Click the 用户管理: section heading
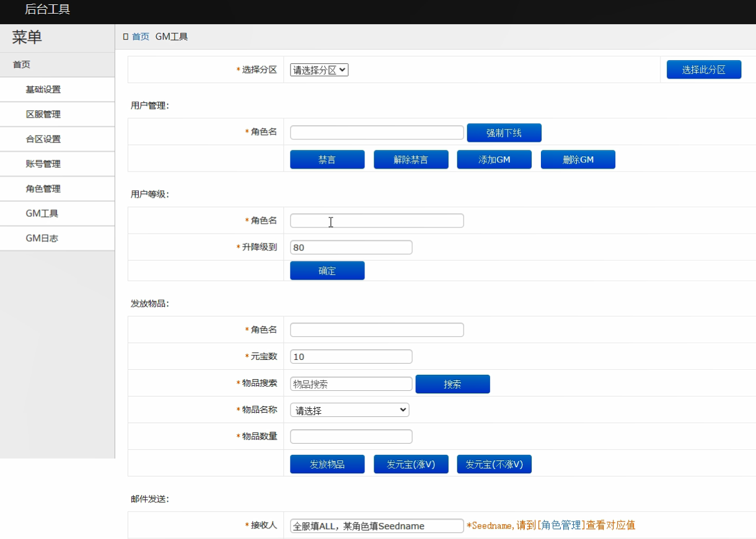 coord(150,105)
